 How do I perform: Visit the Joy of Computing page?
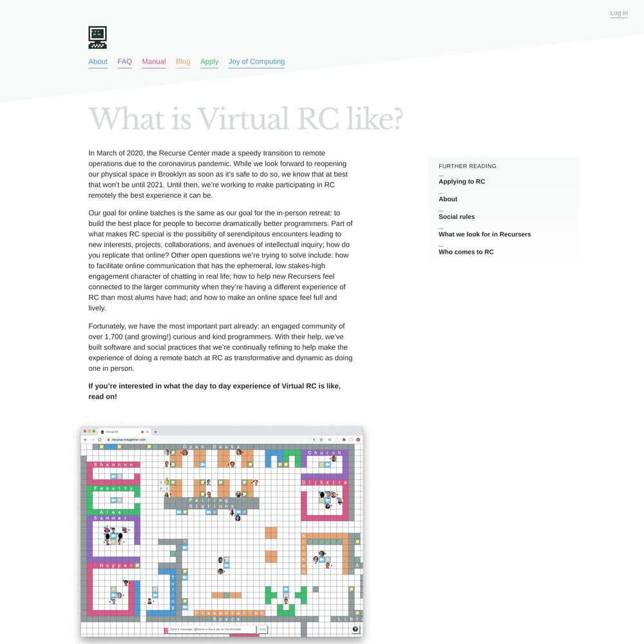pyautogui.click(x=256, y=62)
